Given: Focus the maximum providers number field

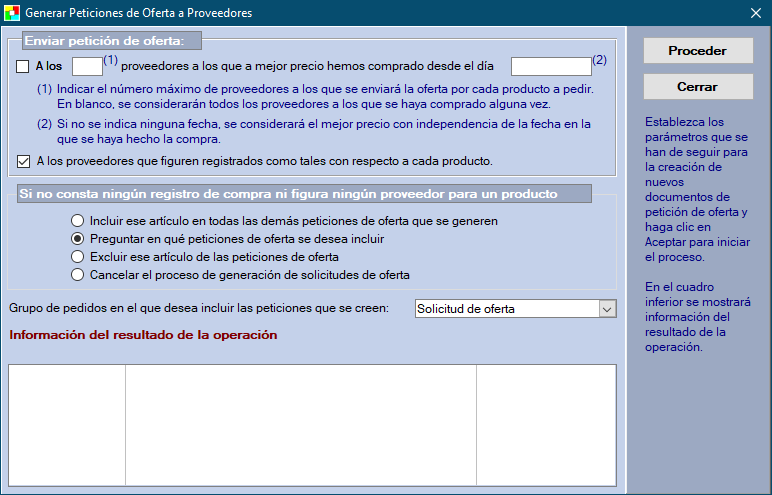Looking at the screenshot, I should coord(88,67).
